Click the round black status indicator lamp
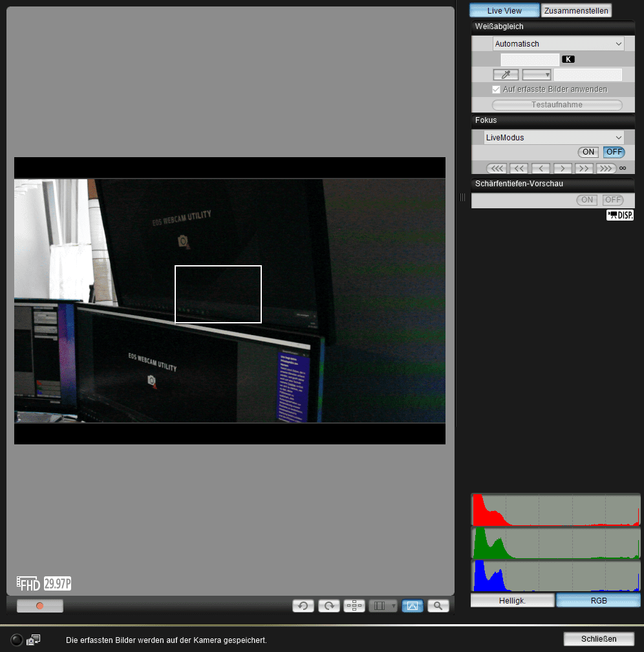644x652 pixels. coord(17,640)
